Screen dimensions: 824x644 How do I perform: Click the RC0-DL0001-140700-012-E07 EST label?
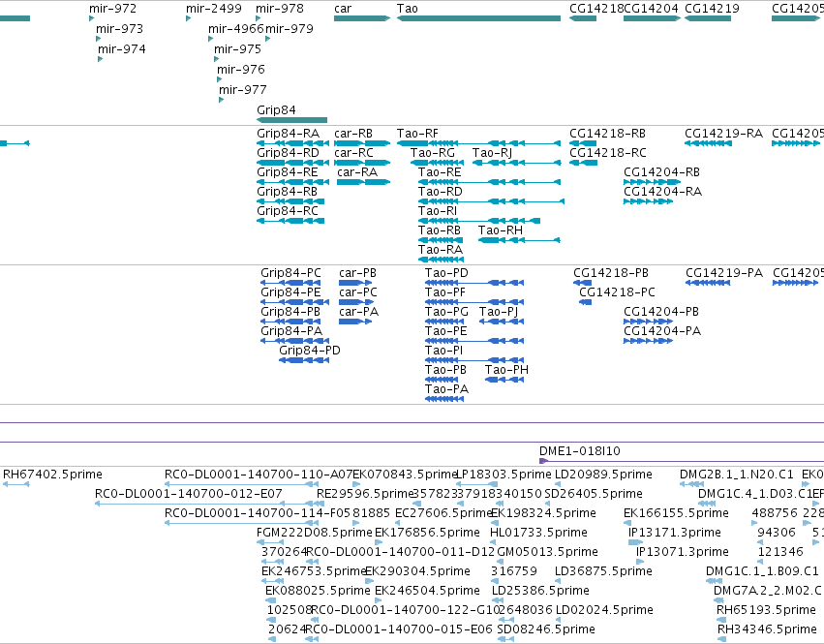point(188,494)
